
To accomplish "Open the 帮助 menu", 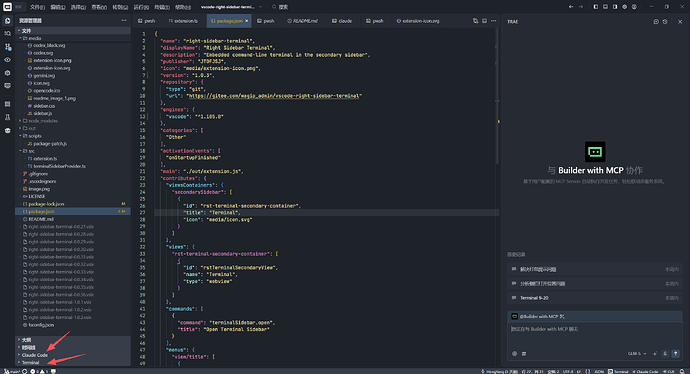I will pos(183,7).
